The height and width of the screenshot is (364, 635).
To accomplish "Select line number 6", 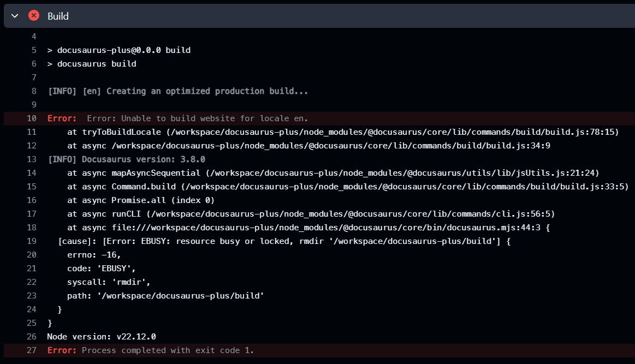I will point(34,64).
